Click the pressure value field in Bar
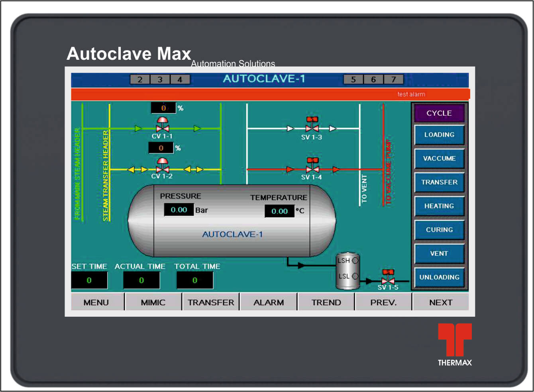Viewport: 534px width, 392px height. (x=179, y=210)
